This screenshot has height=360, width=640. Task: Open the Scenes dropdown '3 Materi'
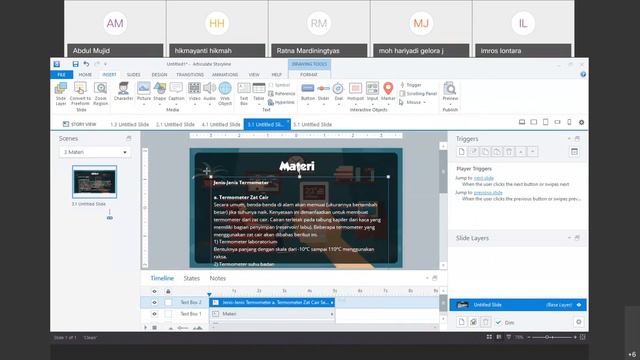click(x=95, y=152)
